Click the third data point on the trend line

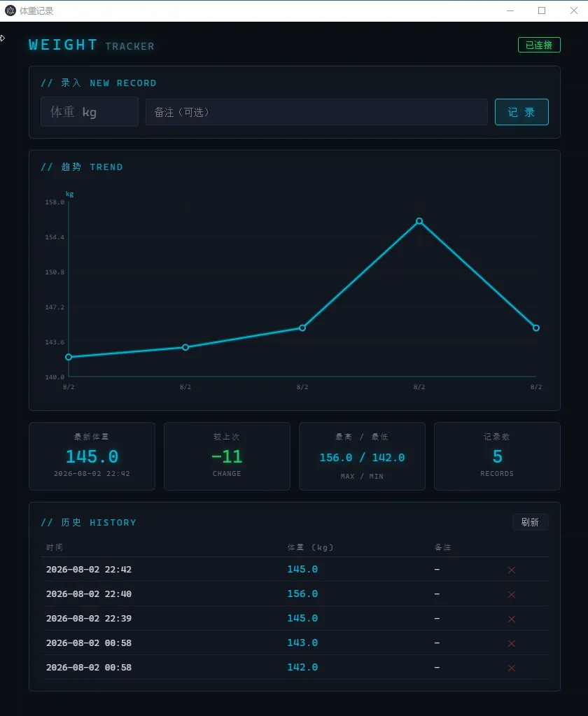pyautogui.click(x=302, y=328)
